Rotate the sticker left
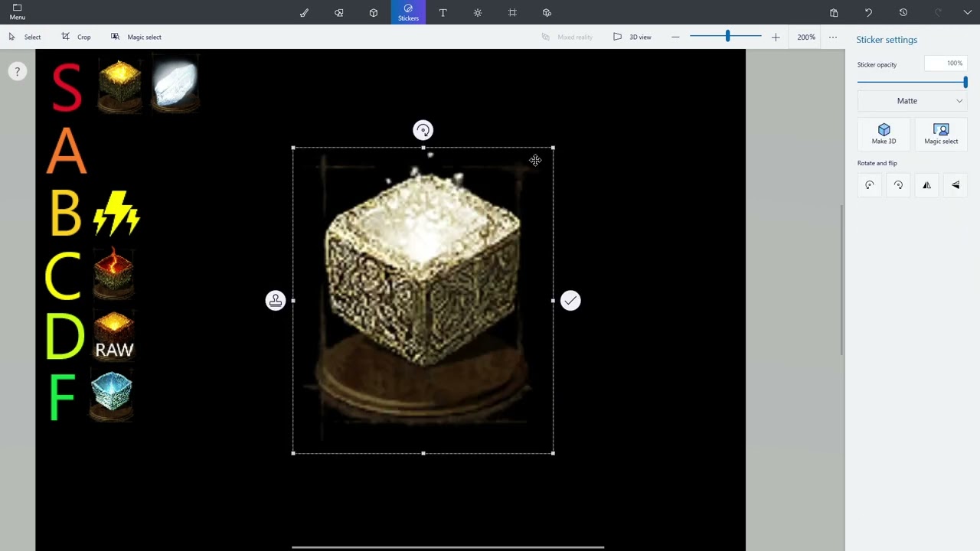The image size is (980, 551). coord(870,185)
